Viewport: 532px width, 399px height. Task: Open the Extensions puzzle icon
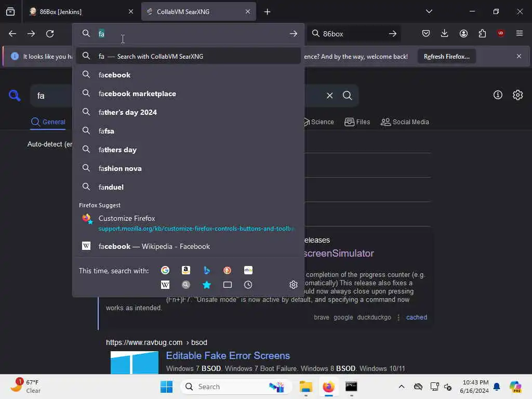click(x=482, y=33)
